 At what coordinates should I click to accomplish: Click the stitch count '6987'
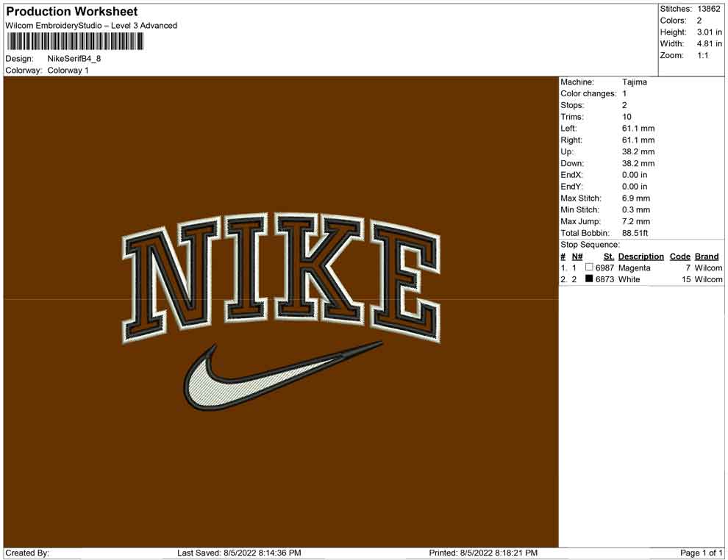pyautogui.click(x=604, y=268)
